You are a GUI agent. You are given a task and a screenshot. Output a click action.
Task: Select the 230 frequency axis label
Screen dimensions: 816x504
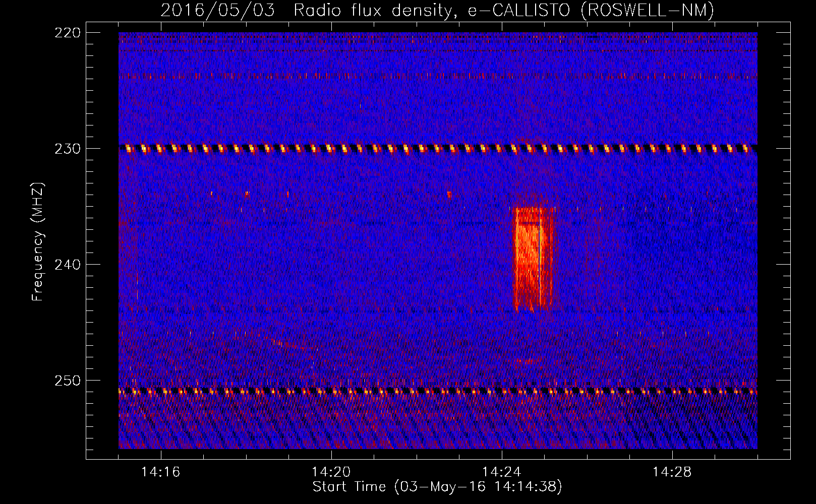[x=67, y=149]
